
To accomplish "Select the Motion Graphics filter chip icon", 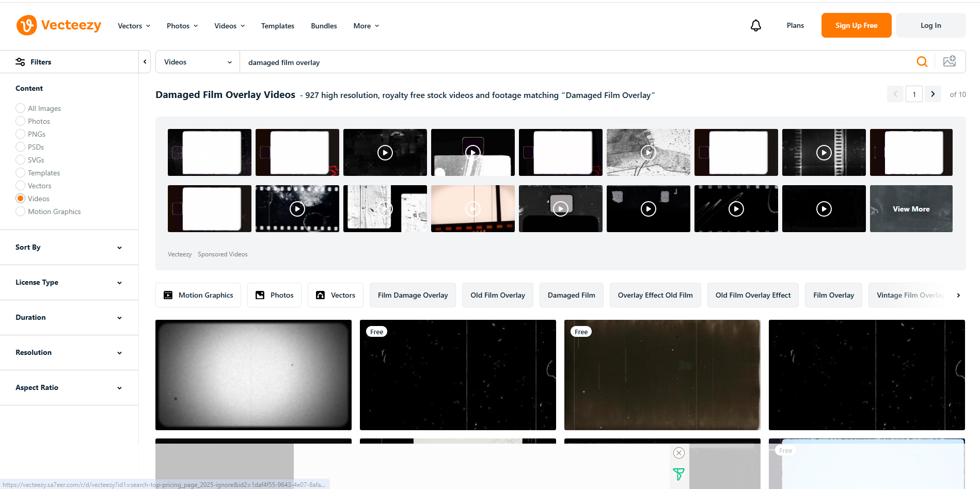I will point(168,295).
